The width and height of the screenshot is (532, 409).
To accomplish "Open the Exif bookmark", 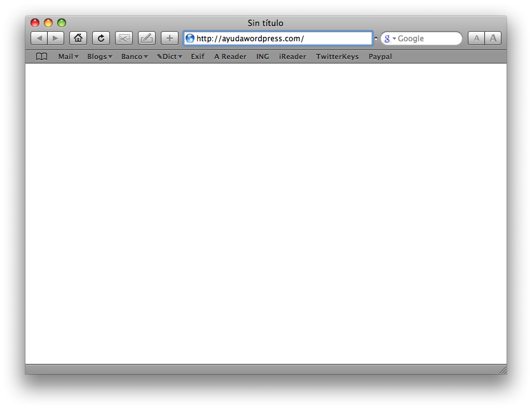I will (x=198, y=57).
